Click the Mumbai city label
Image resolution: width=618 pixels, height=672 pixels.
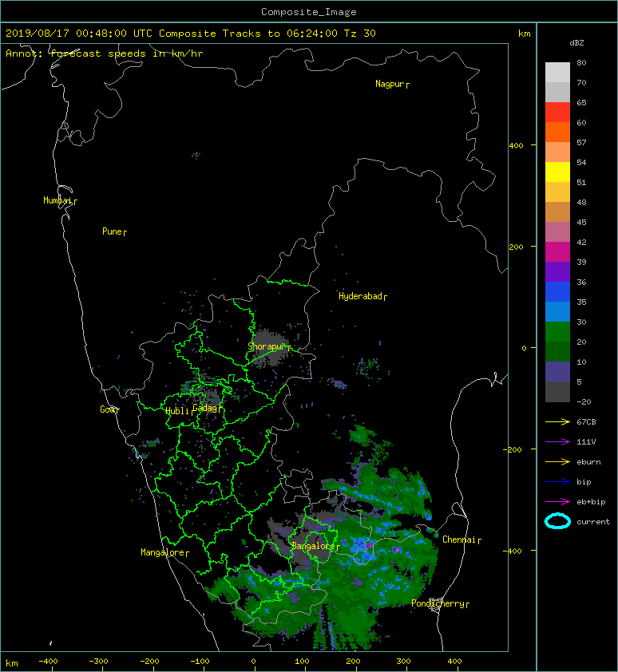coord(57,200)
